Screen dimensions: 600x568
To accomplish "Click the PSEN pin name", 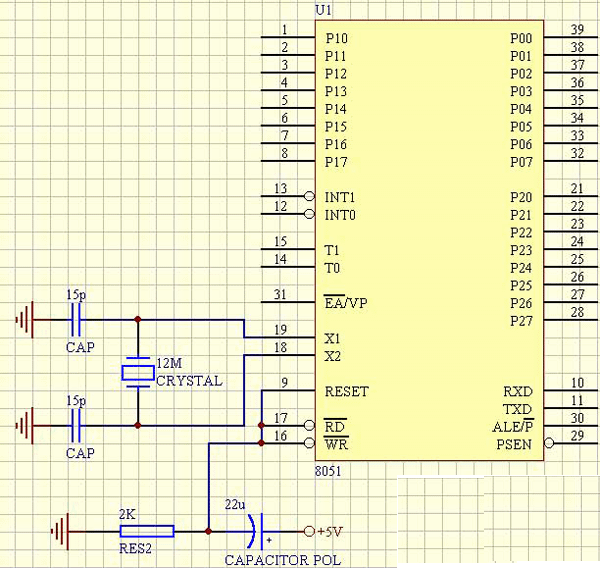I will coord(514,444).
